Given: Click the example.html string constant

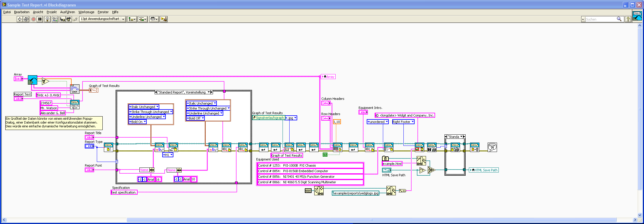Looking at the screenshot, I should tap(392, 164).
